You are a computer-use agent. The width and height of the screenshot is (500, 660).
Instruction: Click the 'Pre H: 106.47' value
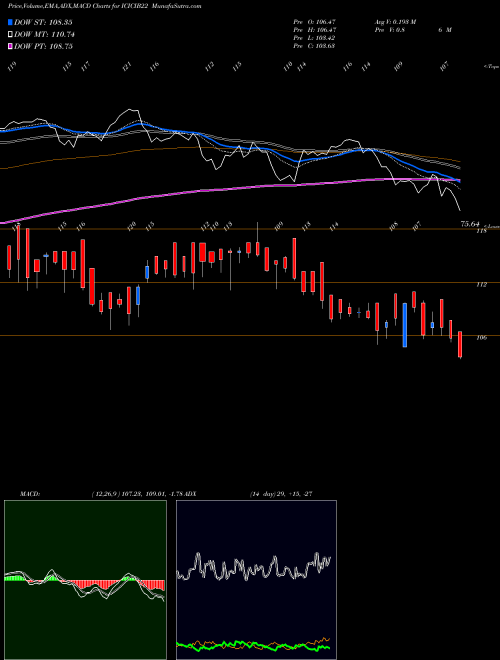pyautogui.click(x=314, y=30)
